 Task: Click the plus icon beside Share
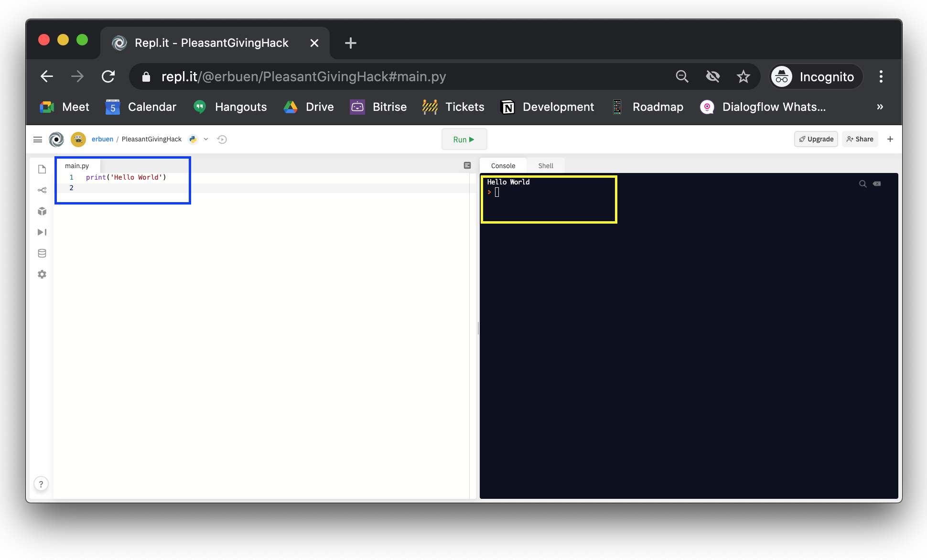[x=890, y=139]
